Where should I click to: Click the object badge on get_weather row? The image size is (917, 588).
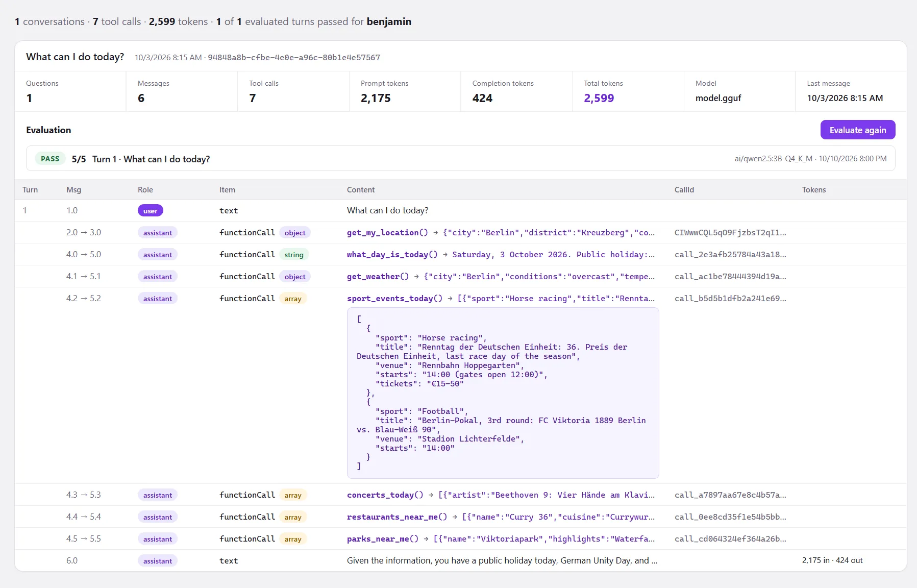tap(295, 276)
